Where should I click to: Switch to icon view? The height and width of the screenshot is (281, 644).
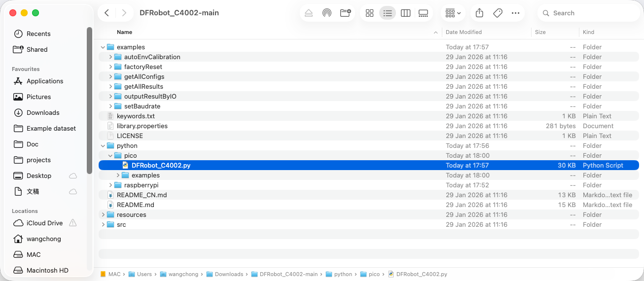[x=369, y=13]
